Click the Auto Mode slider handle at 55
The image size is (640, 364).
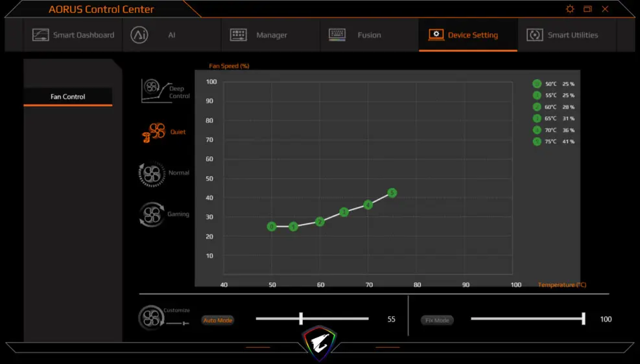click(301, 319)
